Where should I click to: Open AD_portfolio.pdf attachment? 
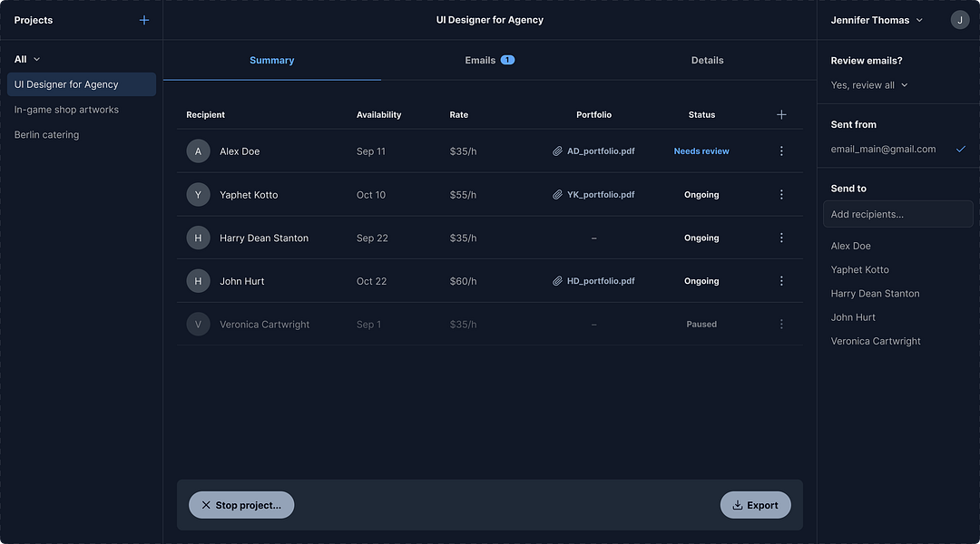pyautogui.click(x=593, y=151)
